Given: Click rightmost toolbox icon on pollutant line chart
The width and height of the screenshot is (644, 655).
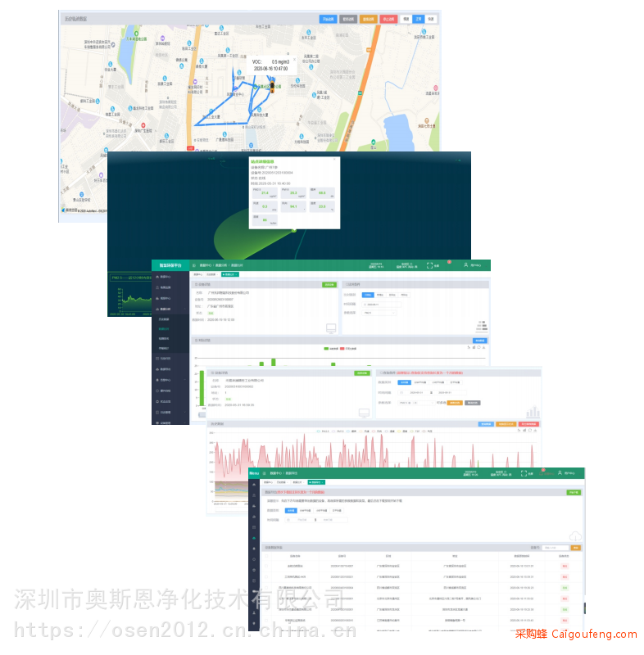Looking at the screenshot, I should [536, 431].
